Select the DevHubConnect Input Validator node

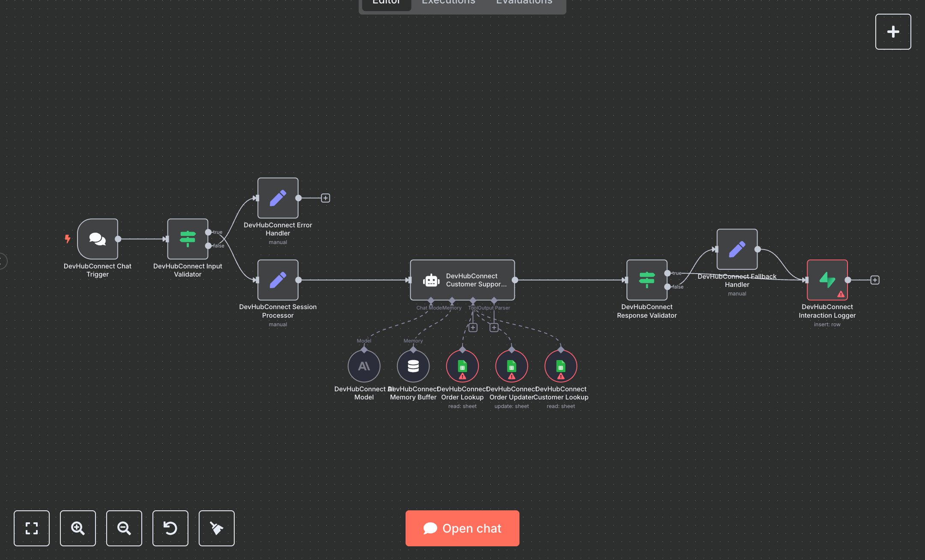click(x=188, y=239)
